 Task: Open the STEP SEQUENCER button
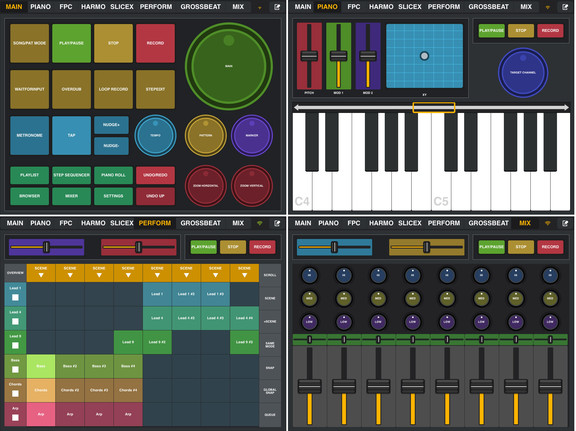pos(71,175)
